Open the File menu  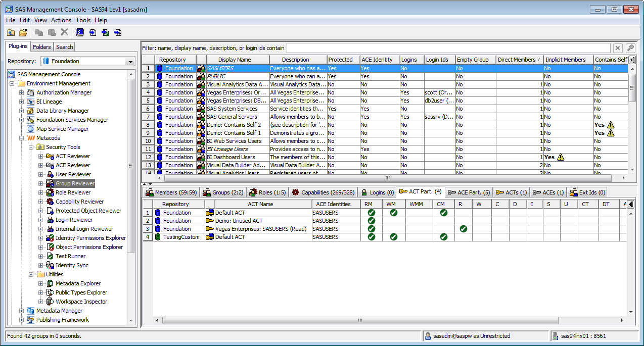tap(11, 20)
